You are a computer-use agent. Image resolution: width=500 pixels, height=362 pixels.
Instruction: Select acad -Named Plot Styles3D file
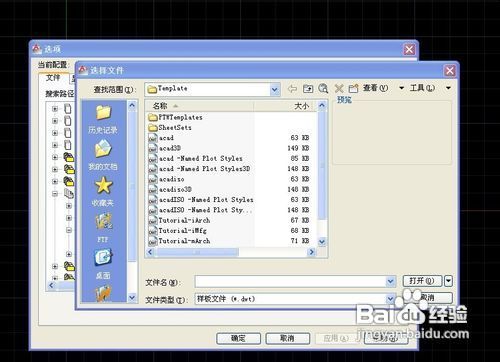click(199, 169)
